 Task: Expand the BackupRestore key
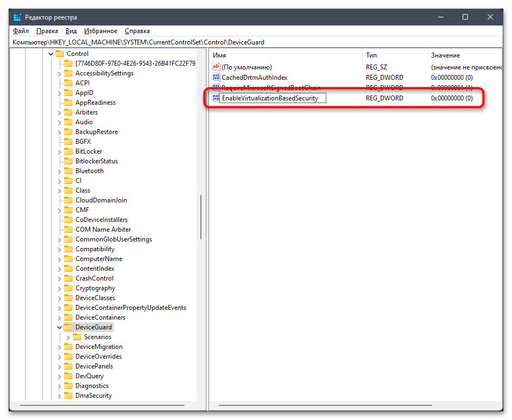(x=59, y=132)
